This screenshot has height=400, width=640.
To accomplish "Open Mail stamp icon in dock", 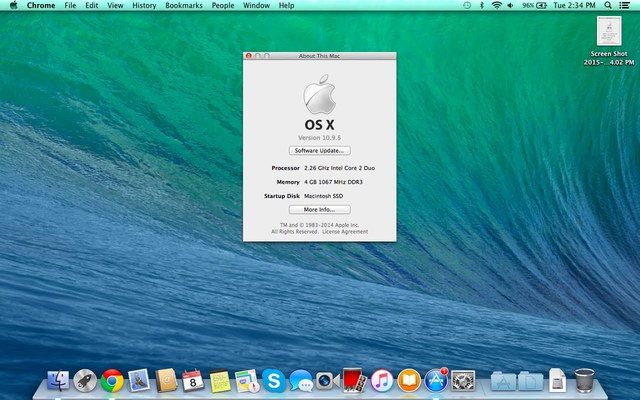I will pos(139,380).
